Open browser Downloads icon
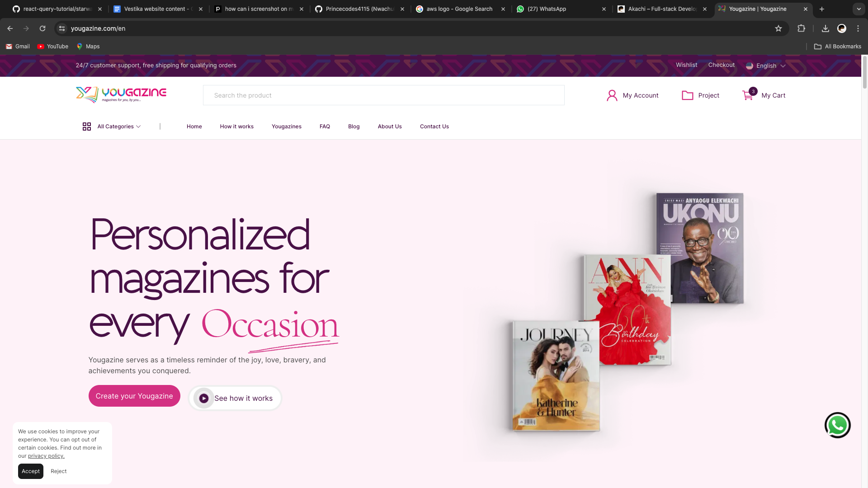The image size is (868, 488). pos(825,28)
